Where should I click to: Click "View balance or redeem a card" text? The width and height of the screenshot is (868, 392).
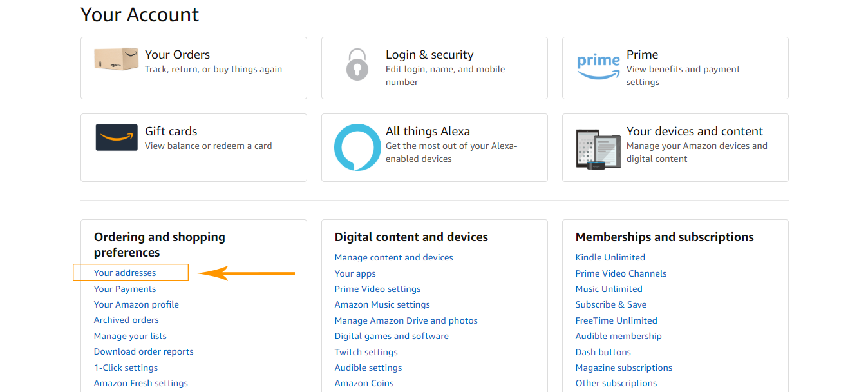[209, 146]
